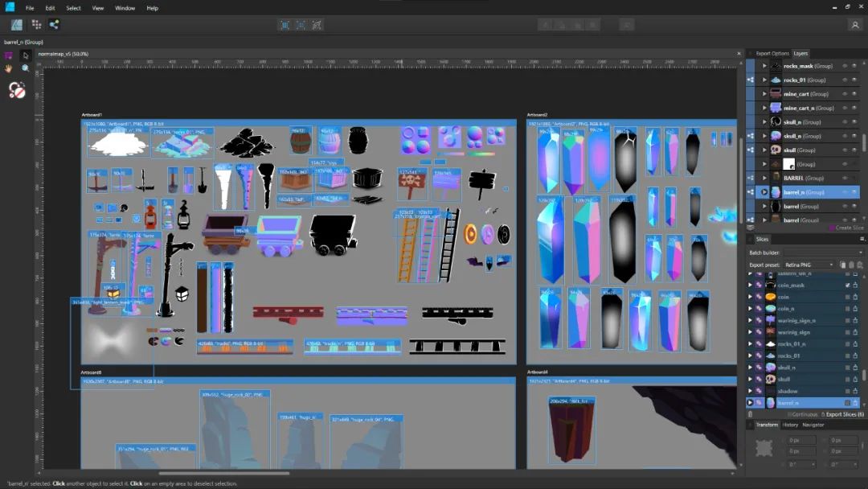Image resolution: width=868 pixels, height=489 pixels.
Task: Toggle visibility of rocks_mask layer
Action: [x=845, y=66]
